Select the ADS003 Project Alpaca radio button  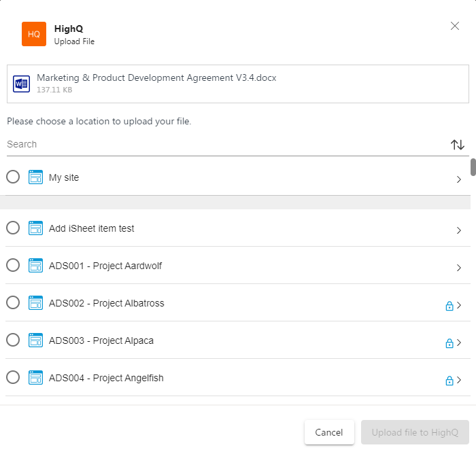click(x=13, y=340)
